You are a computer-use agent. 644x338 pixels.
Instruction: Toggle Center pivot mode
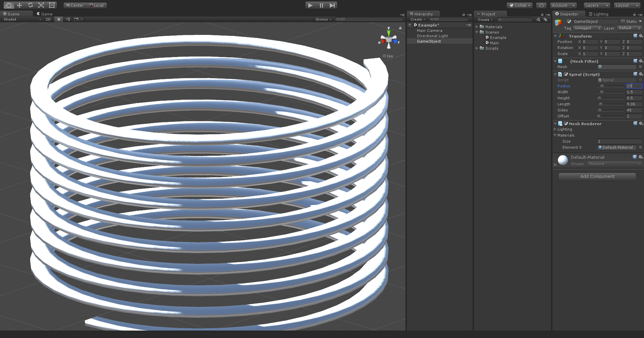tap(75, 5)
